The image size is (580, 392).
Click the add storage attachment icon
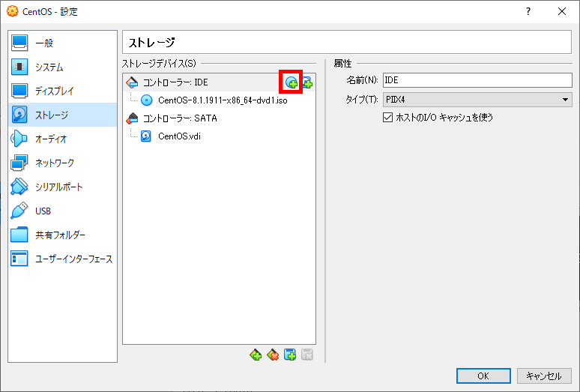[290, 355]
